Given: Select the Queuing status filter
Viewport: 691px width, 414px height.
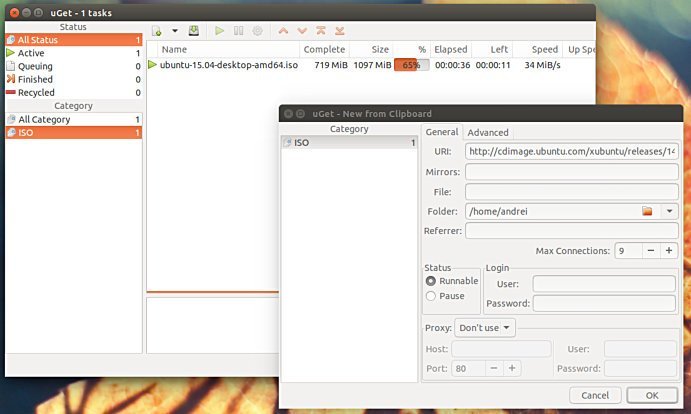Looking at the screenshot, I should 74,66.
